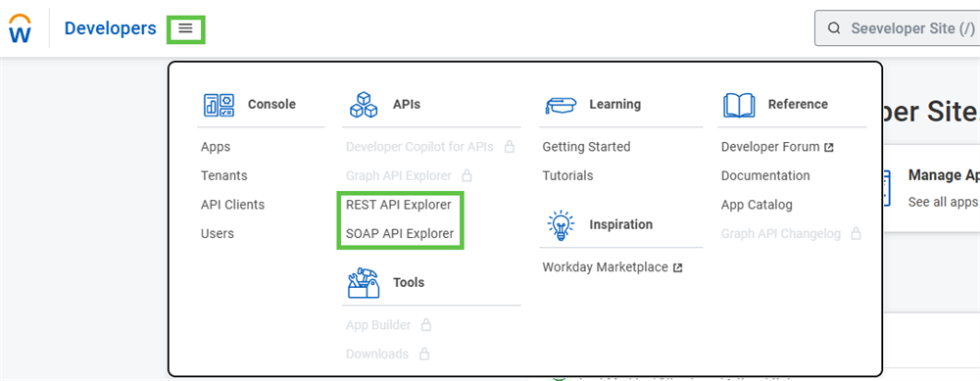This screenshot has width=980, height=381.
Task: Click the Reference heading text
Action: click(798, 104)
